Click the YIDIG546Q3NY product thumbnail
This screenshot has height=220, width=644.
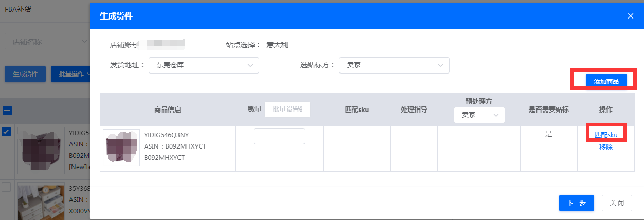pyautogui.click(x=121, y=148)
